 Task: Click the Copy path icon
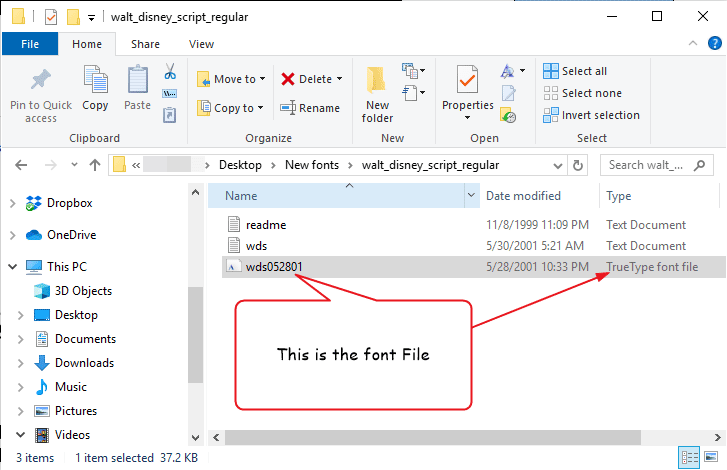(170, 94)
